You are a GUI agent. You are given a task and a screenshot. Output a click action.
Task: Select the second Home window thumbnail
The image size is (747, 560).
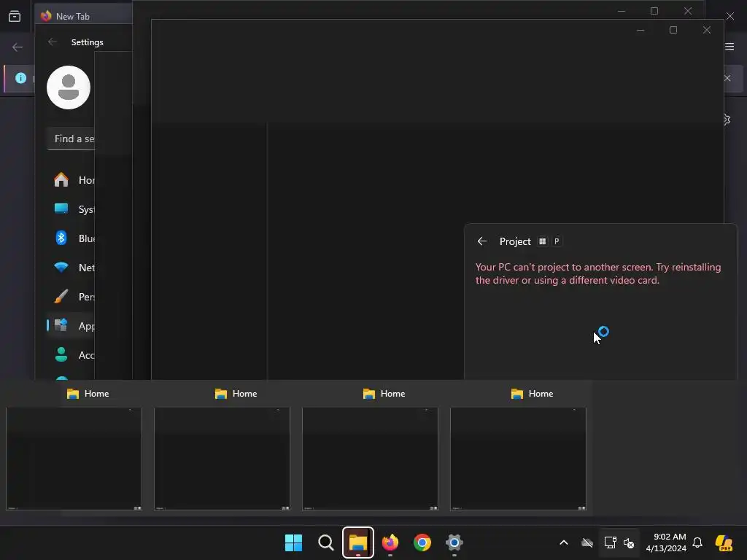[x=222, y=459]
